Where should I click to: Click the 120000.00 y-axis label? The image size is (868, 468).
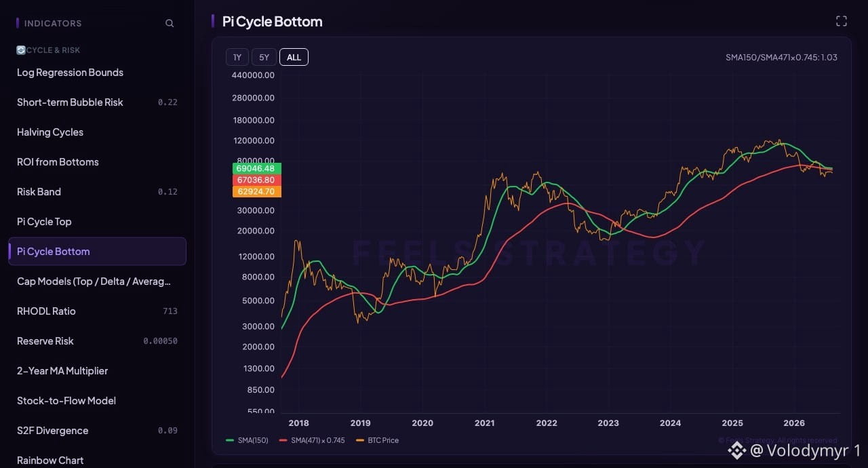tap(253, 141)
